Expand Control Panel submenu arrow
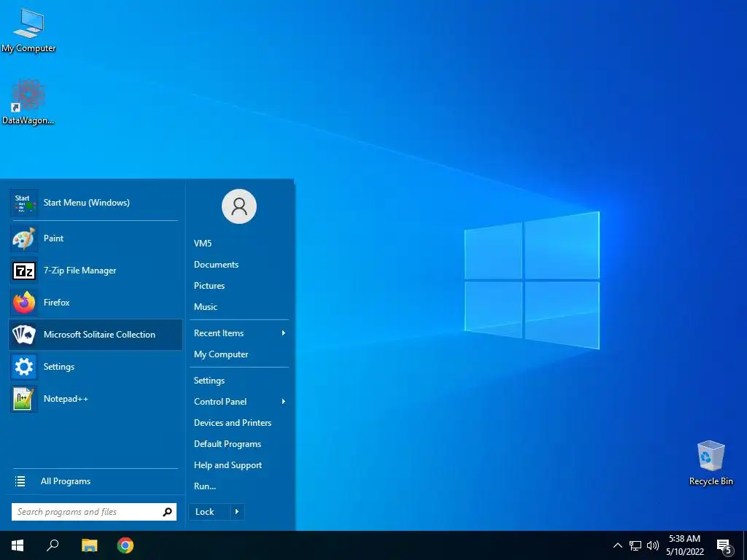The width and height of the screenshot is (747, 560). pos(284,402)
